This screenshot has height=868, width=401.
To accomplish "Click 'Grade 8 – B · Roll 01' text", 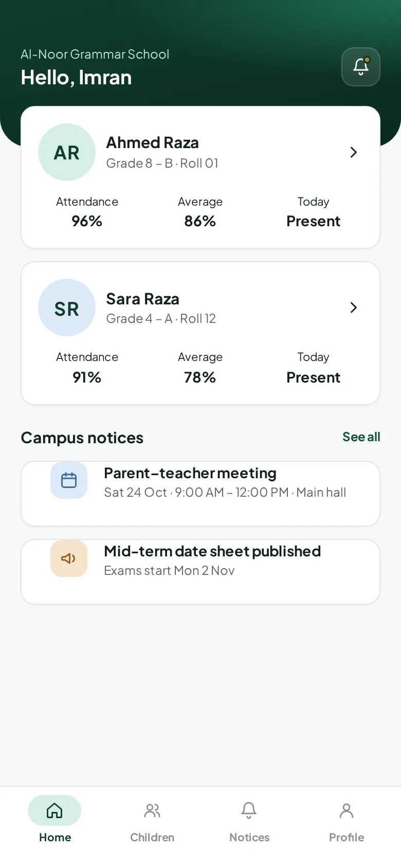I will click(x=162, y=163).
